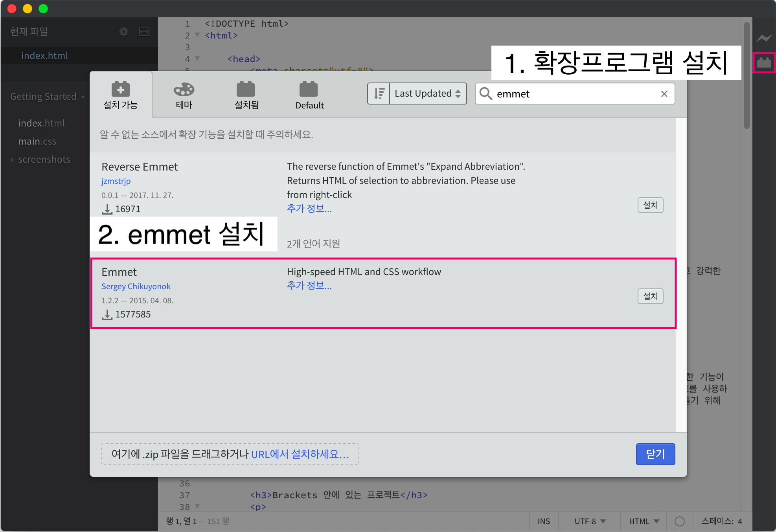
Task: Install the Emmet extension
Action: 650,296
